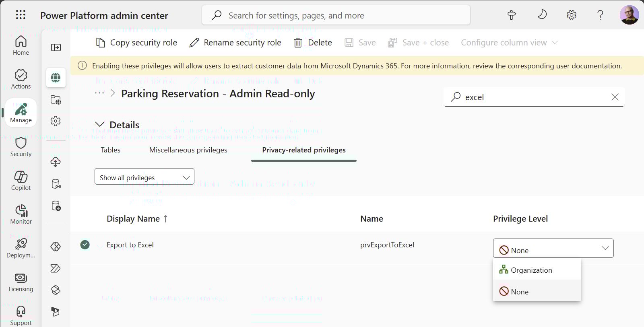Open the user account avatar
Viewport: 644px width, 327px height.
[630, 15]
